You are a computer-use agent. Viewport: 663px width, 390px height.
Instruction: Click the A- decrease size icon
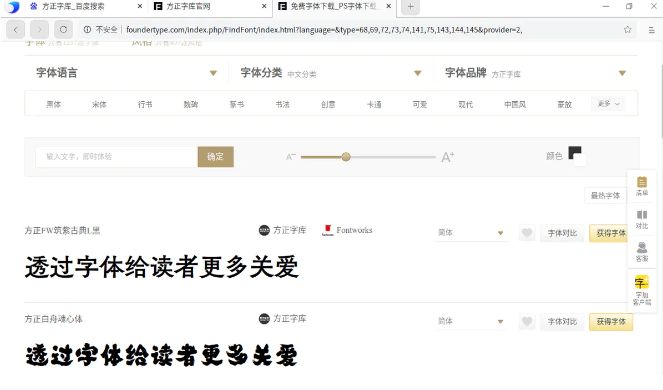pyautogui.click(x=290, y=157)
